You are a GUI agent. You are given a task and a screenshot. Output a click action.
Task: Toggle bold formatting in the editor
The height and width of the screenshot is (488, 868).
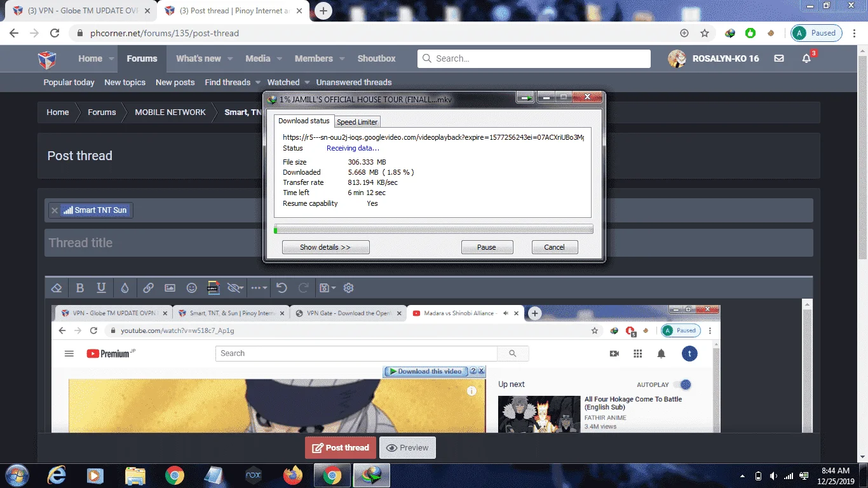(x=80, y=288)
